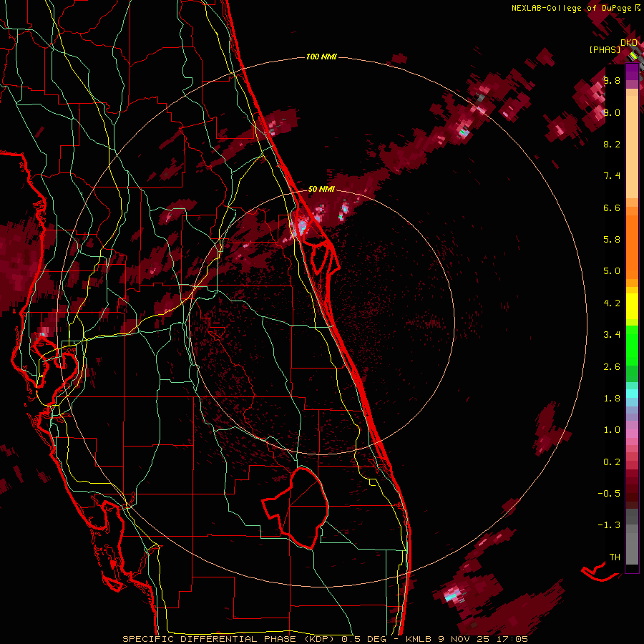Pick the yellow band of the color bar

632,306
